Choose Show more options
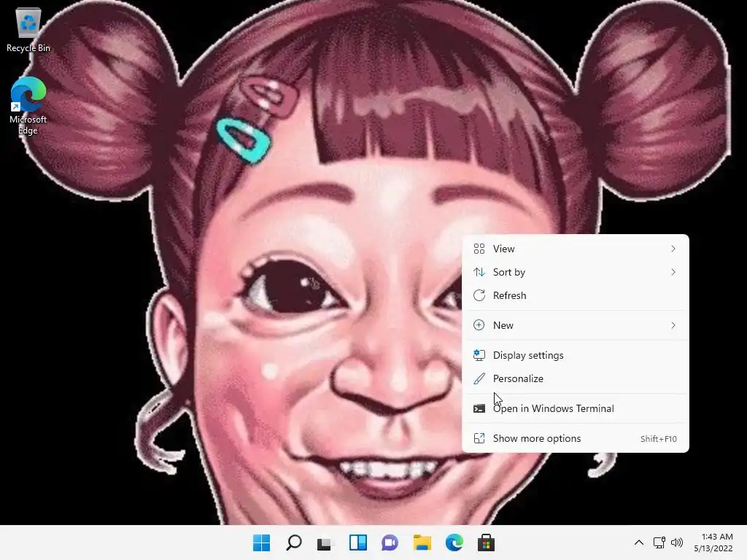This screenshot has height=560, width=747. coord(575,438)
